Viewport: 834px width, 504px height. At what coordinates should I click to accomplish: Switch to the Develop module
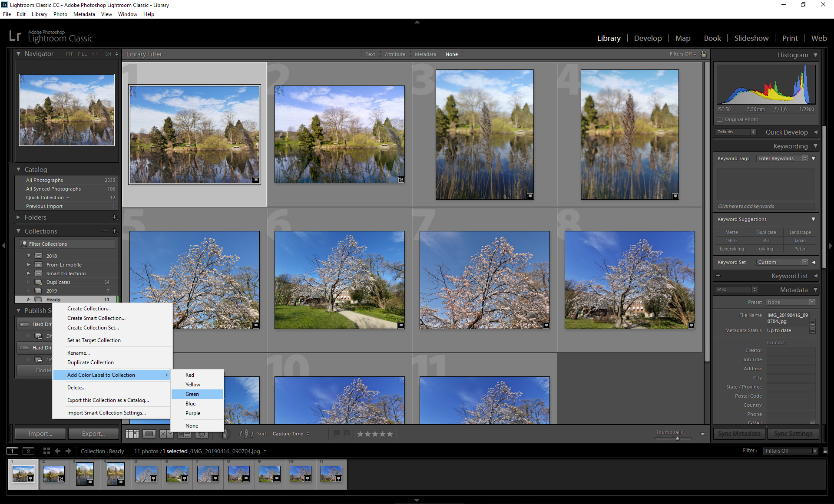pos(648,38)
